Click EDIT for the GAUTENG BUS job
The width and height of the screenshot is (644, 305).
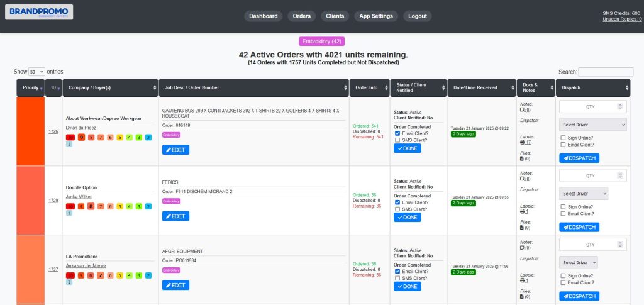[x=176, y=150]
